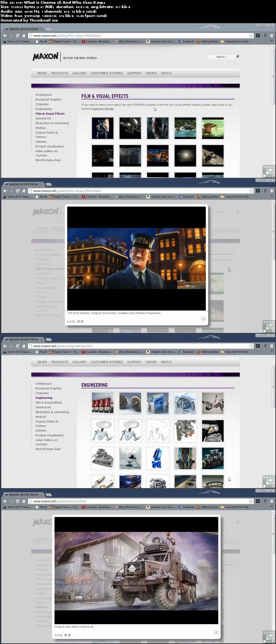Open the small train conductor thumbnail in the Film gallery grid

tap(158, 156)
